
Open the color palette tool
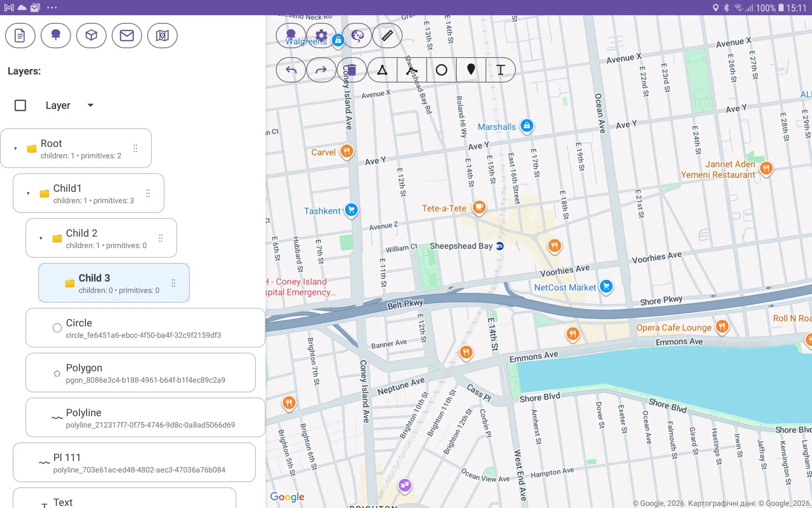click(x=357, y=36)
